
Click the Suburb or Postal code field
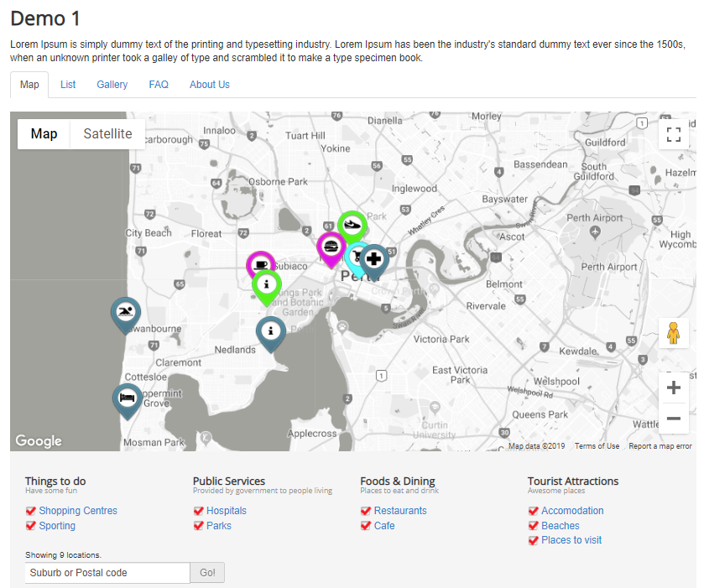click(x=107, y=573)
